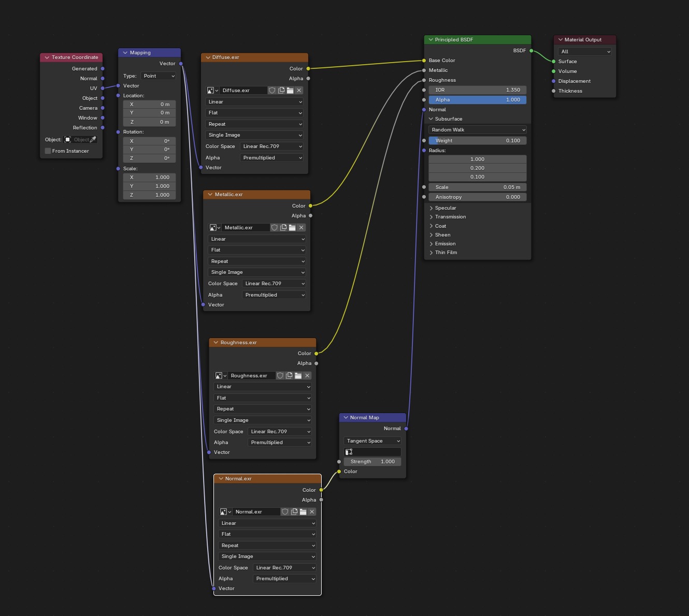Open Diffuse.exr Flat projection dropdown
689x616 pixels.
click(x=254, y=113)
